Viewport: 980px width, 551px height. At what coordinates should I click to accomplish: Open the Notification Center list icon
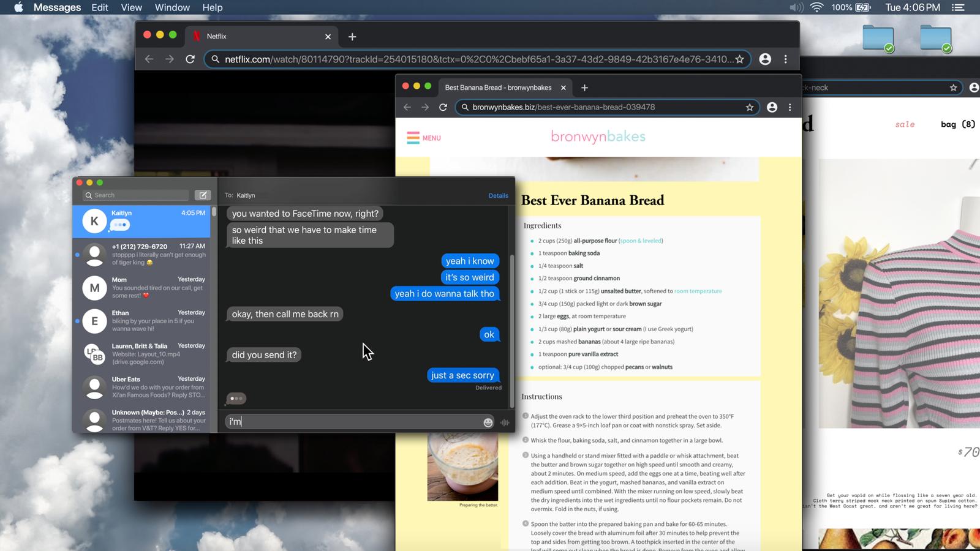click(958, 7)
